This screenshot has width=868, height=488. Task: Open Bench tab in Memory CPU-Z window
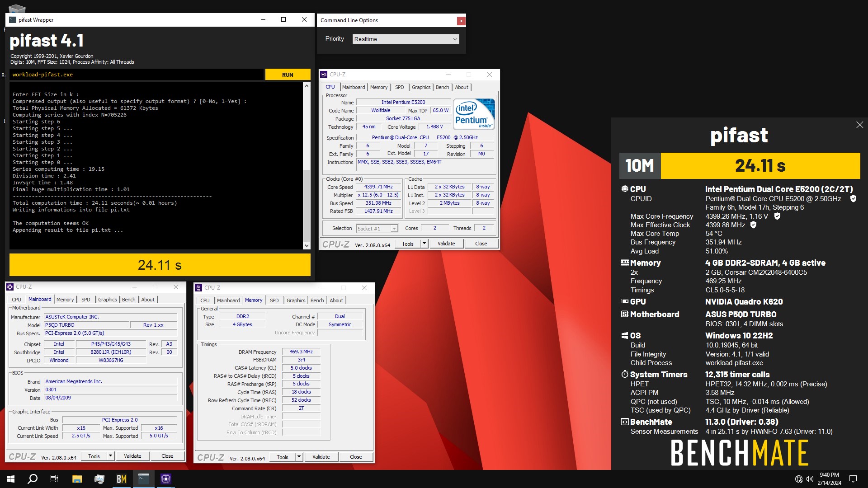(317, 300)
